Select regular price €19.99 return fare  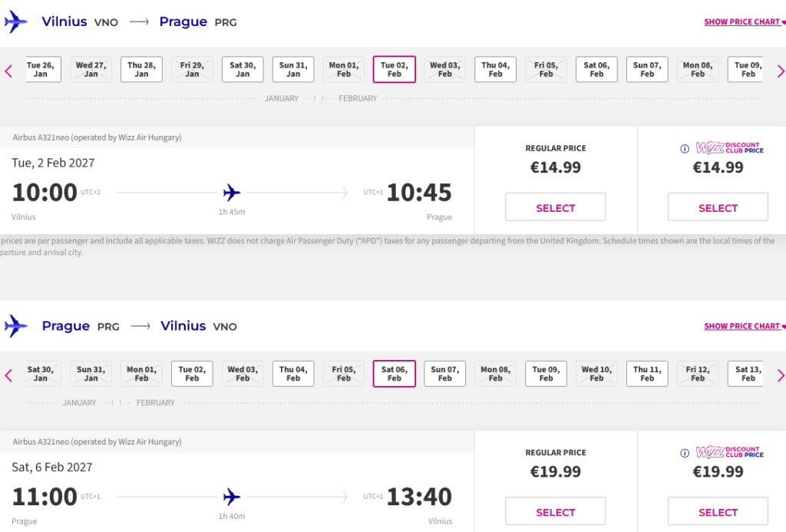556,511
